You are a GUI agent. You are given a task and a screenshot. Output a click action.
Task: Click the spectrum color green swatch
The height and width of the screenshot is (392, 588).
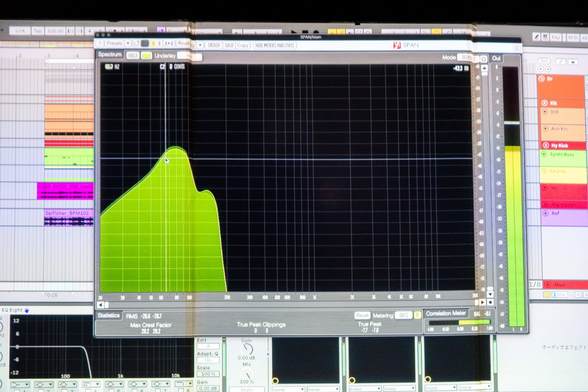point(147,56)
